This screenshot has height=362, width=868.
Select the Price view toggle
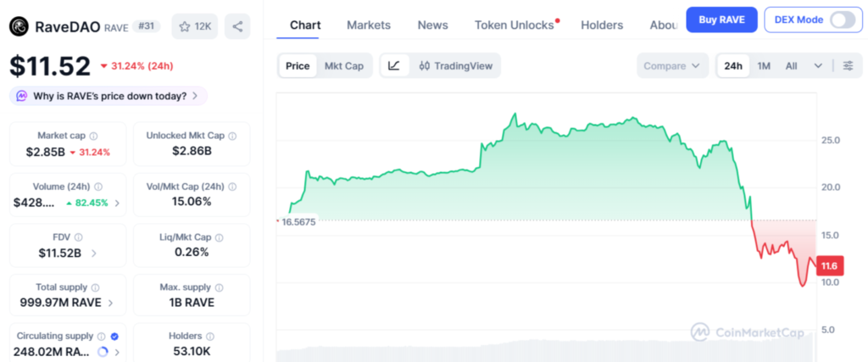[298, 65]
